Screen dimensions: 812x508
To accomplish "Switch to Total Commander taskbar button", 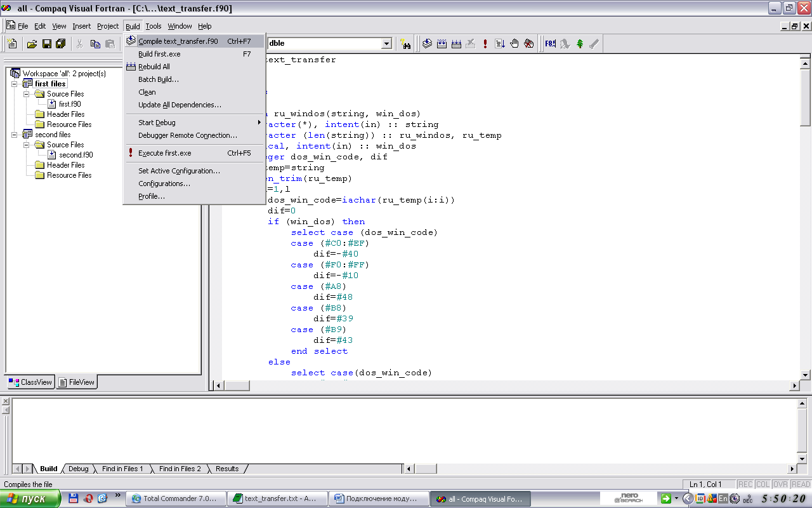I will click(175, 498).
